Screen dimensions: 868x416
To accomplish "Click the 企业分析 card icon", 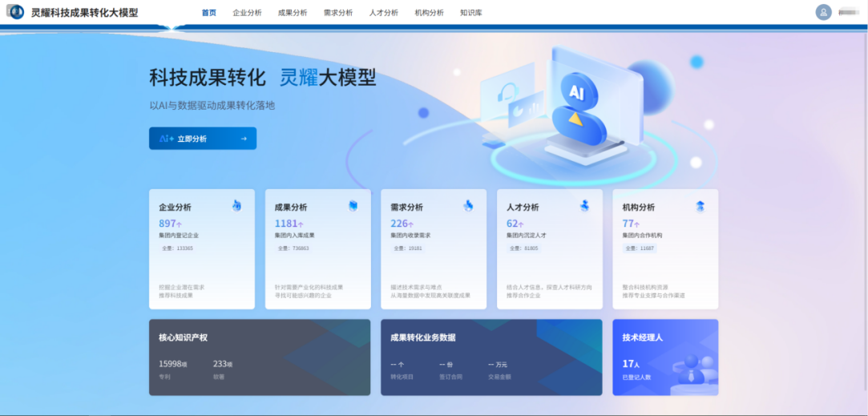I will coord(236,206).
